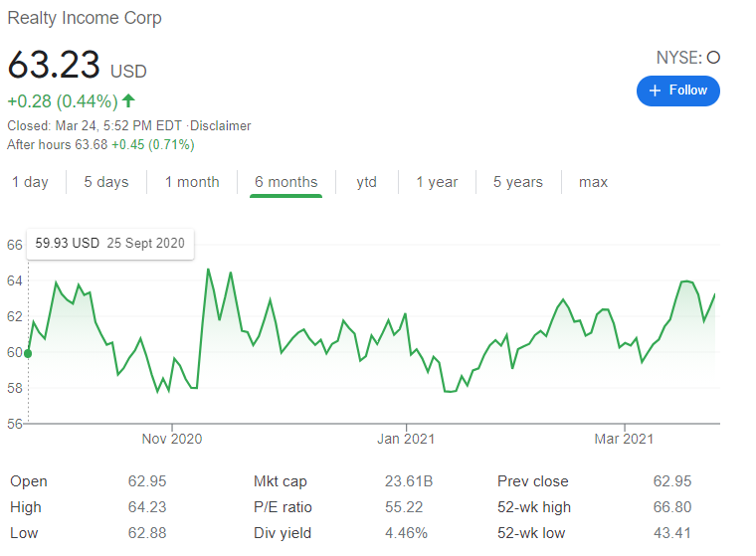Click the 66 y-axis label
The width and height of the screenshot is (756, 556).
click(15, 245)
